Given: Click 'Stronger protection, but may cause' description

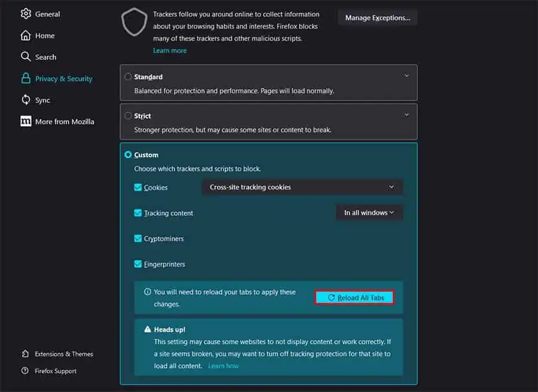Looking at the screenshot, I should click(x=233, y=130).
